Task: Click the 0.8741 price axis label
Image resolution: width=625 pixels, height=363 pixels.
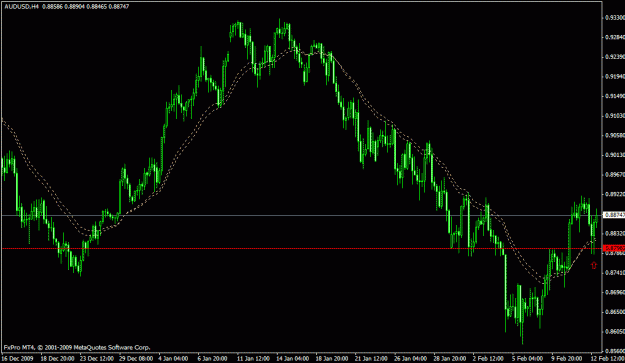Action: (615, 273)
